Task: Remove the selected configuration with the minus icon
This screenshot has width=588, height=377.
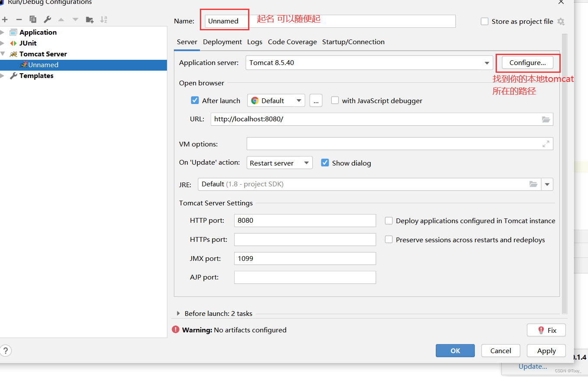Action: 19,19
